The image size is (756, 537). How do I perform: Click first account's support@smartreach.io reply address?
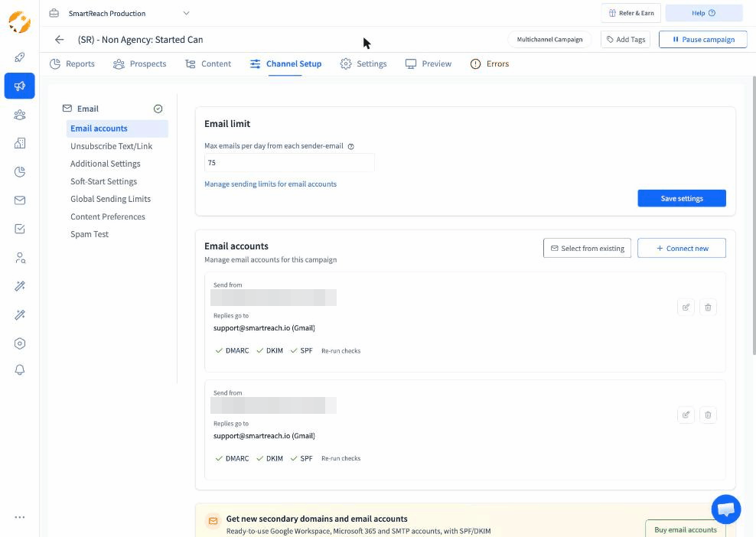click(x=264, y=328)
